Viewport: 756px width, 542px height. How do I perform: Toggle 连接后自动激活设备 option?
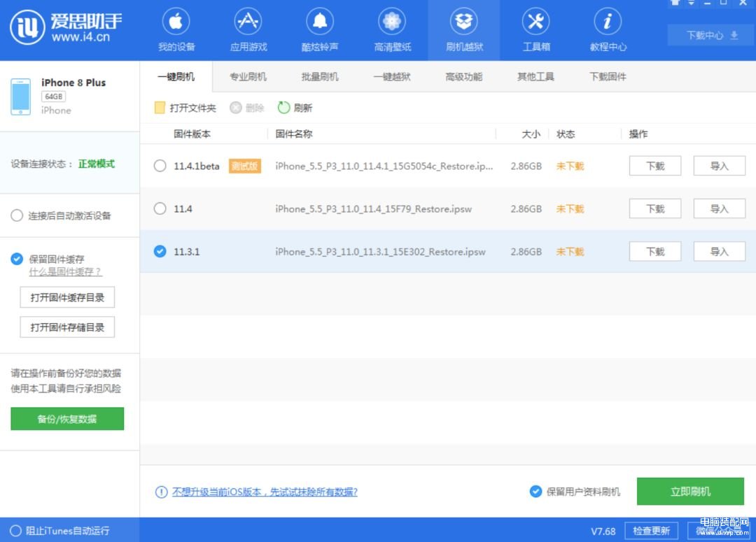17,215
